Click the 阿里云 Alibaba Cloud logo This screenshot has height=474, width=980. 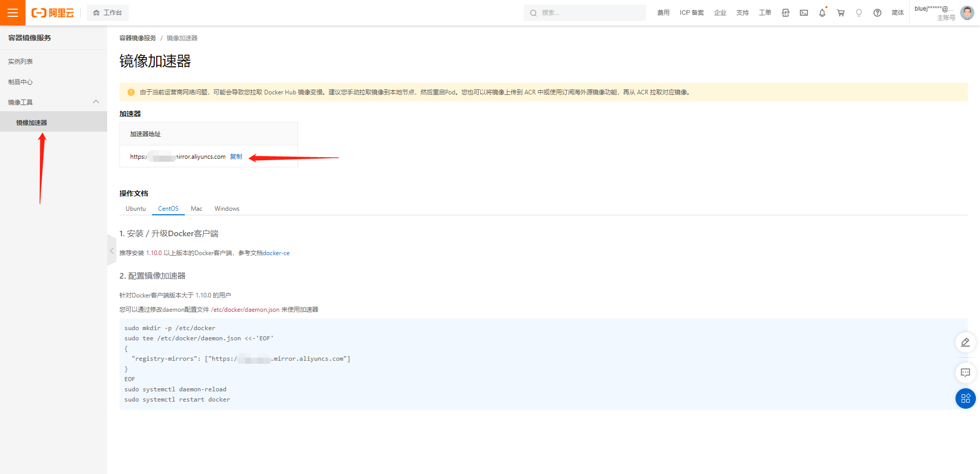(x=53, y=13)
